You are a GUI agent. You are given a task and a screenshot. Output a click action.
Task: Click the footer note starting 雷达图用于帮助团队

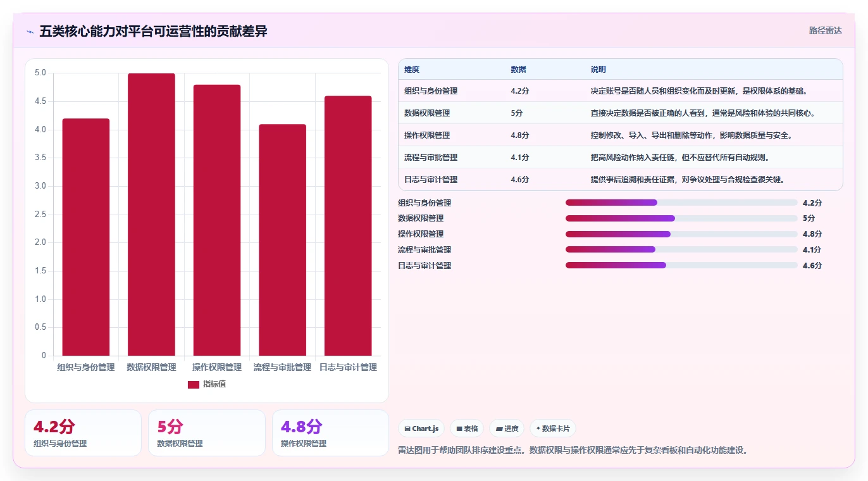coord(573,451)
